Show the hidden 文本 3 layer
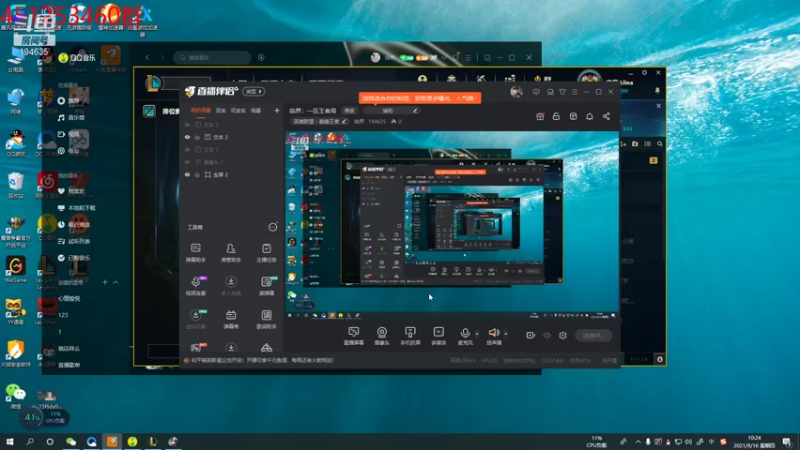This screenshot has height=450, width=800. (x=187, y=124)
